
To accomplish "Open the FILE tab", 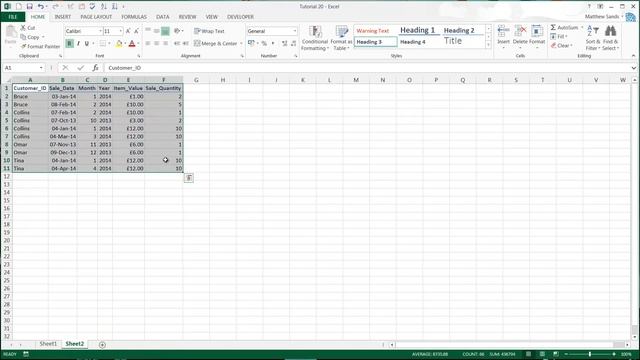I will point(13,17).
